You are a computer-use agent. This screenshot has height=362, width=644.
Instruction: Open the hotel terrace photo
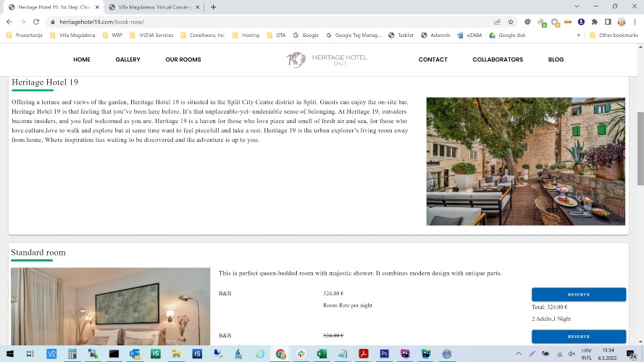[526, 161]
